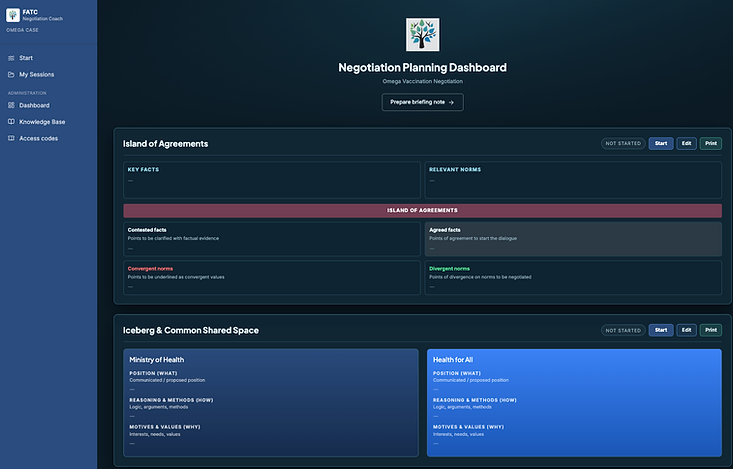Click MOTIVES & VALUES under Health for All
Image resolution: width=733 pixels, height=469 pixels.
(x=468, y=427)
